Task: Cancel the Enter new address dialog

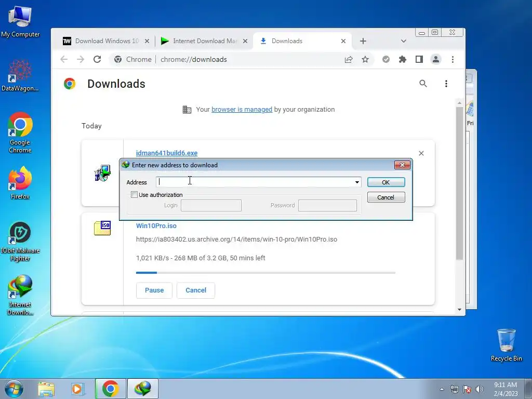Action: coord(386,197)
